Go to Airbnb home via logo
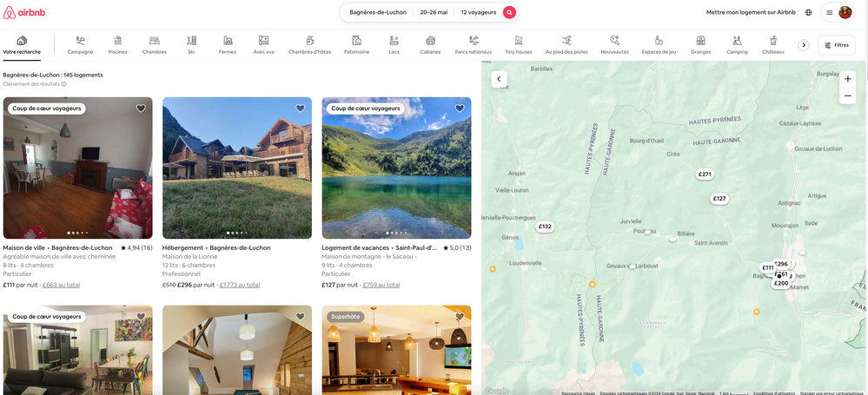Image resolution: width=868 pixels, height=395 pixels. [x=24, y=12]
